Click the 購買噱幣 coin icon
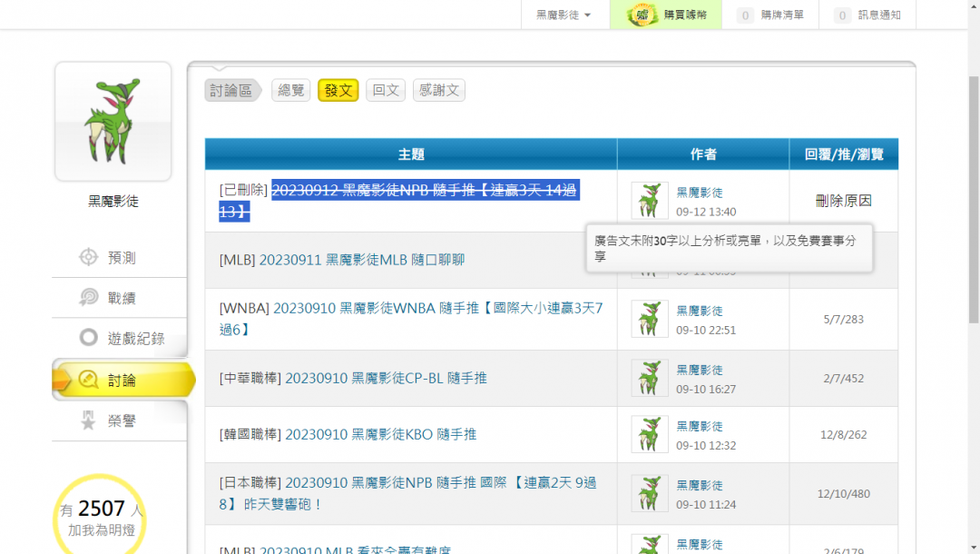The width and height of the screenshot is (980, 554). tap(642, 15)
